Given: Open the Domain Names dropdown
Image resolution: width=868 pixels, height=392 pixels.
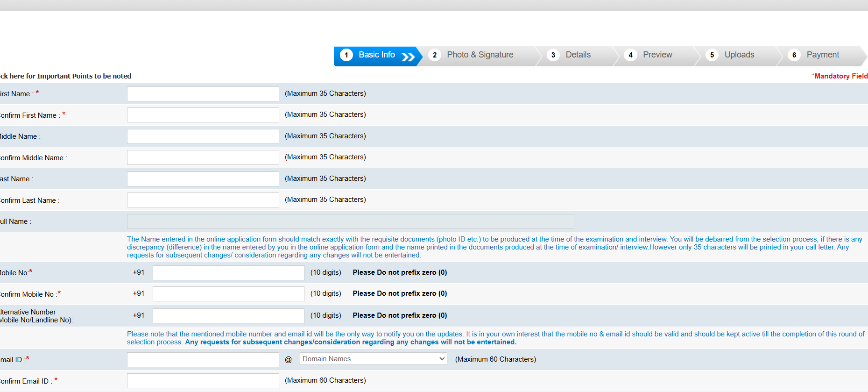Looking at the screenshot, I should [374, 359].
